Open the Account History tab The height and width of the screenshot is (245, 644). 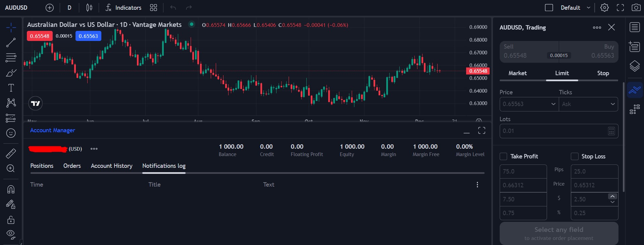(x=111, y=166)
